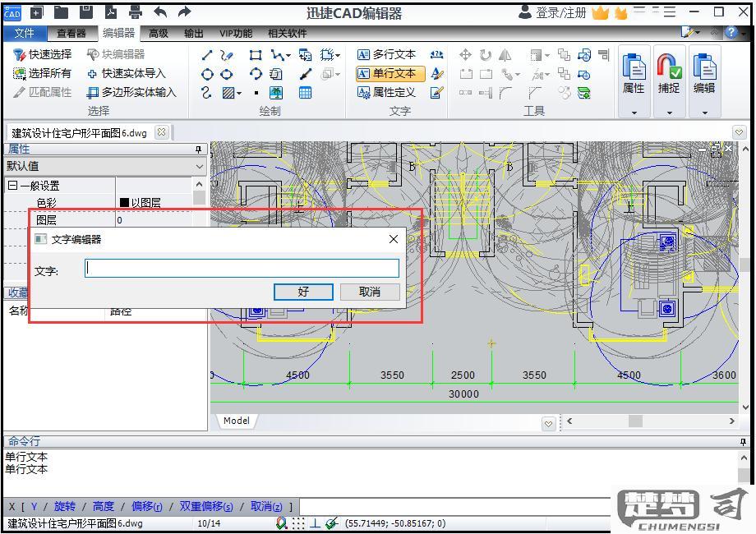756x534 pixels.
Task: Toggle the grid dots status bar icon
Action: pos(298,523)
